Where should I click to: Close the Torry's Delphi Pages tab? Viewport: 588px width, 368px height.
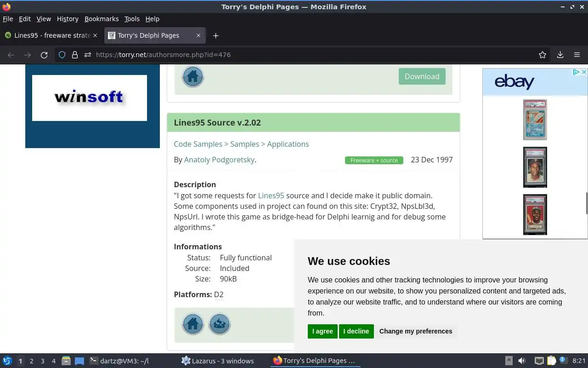(x=198, y=35)
